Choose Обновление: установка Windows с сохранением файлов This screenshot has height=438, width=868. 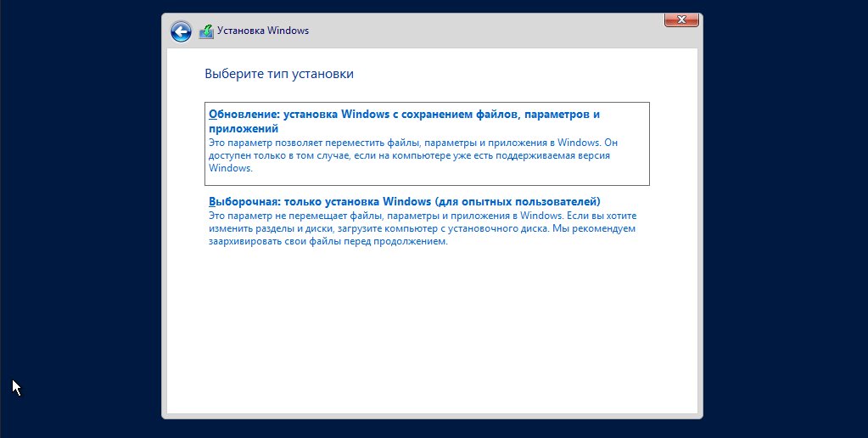pyautogui.click(x=427, y=143)
